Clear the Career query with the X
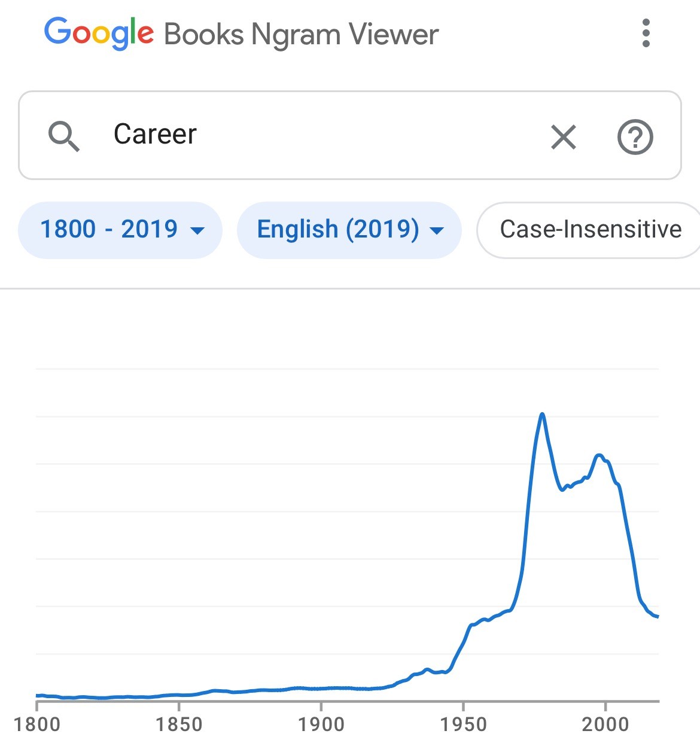The height and width of the screenshot is (752, 700). tap(563, 137)
